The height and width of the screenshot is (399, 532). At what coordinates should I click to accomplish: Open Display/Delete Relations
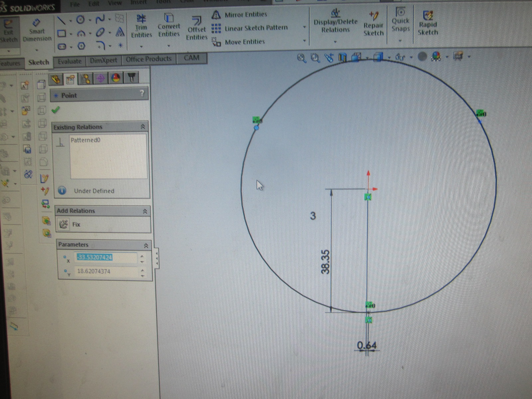click(x=335, y=21)
